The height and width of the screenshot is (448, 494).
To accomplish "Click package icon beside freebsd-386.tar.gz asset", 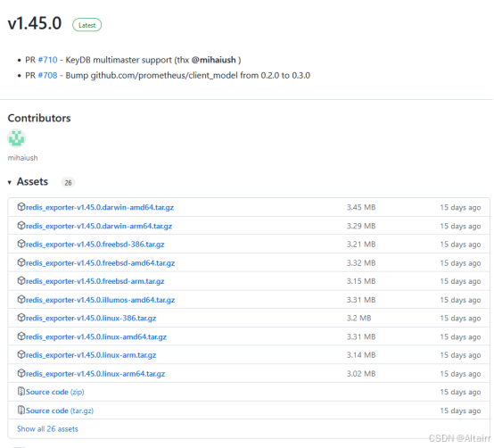I will click(x=21, y=244).
